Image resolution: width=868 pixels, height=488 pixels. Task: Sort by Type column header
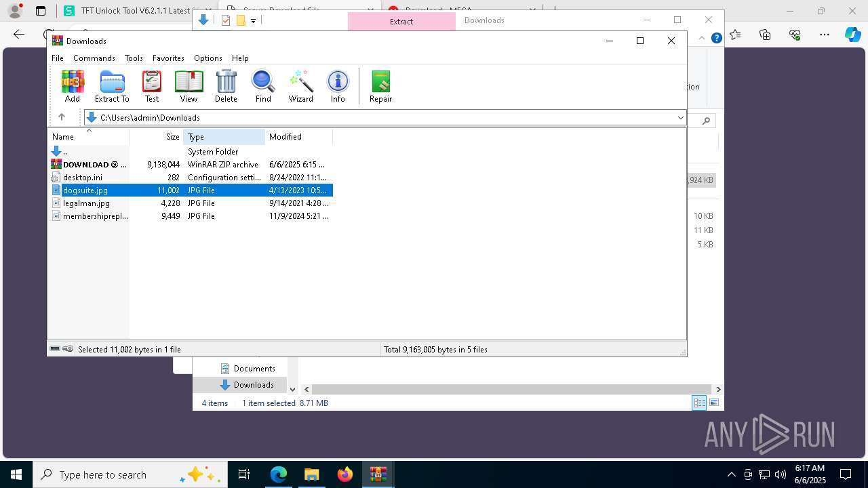[x=224, y=137]
